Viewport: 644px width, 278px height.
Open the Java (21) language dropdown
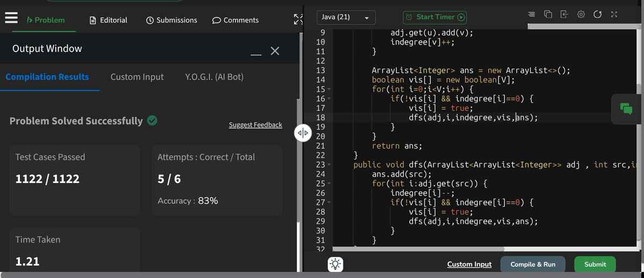[346, 17]
